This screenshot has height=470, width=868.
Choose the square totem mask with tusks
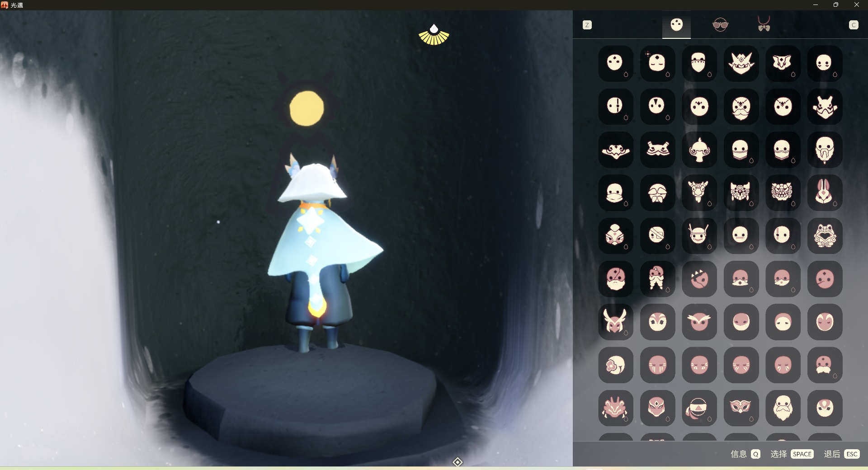(x=741, y=193)
